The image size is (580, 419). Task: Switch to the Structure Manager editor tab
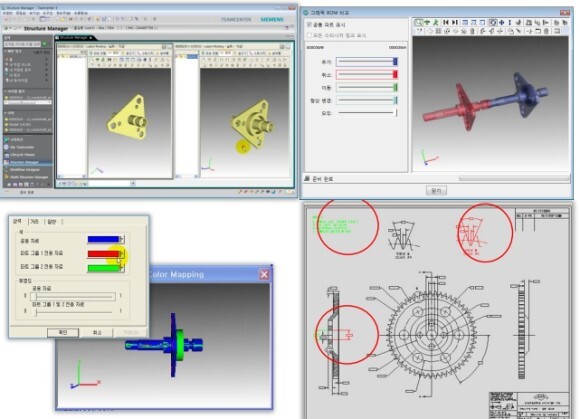[75, 38]
